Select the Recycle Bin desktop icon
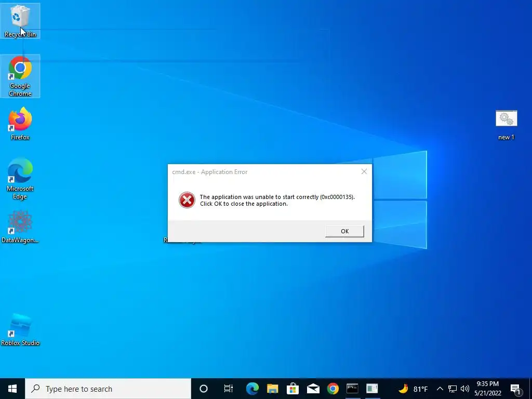532x399 pixels. 20,21
